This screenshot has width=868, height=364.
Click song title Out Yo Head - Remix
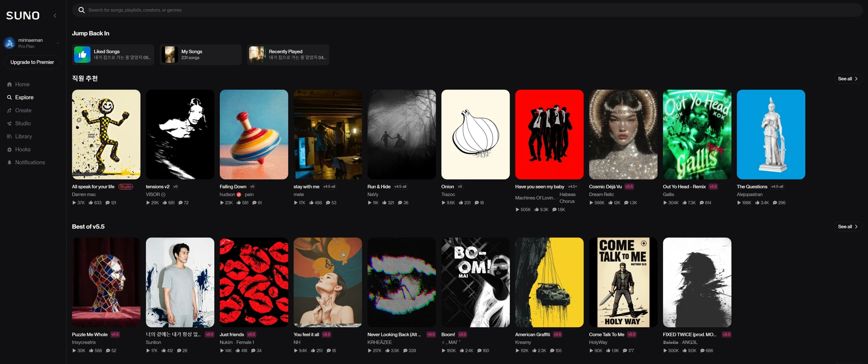684,187
